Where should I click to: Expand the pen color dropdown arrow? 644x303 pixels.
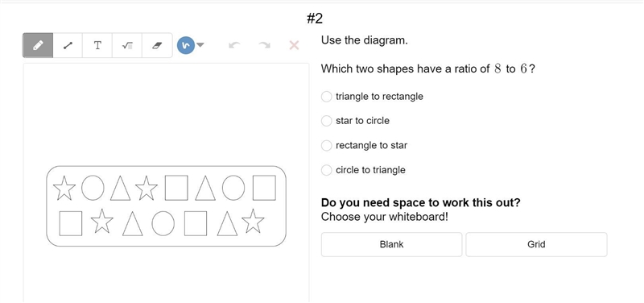(x=200, y=45)
